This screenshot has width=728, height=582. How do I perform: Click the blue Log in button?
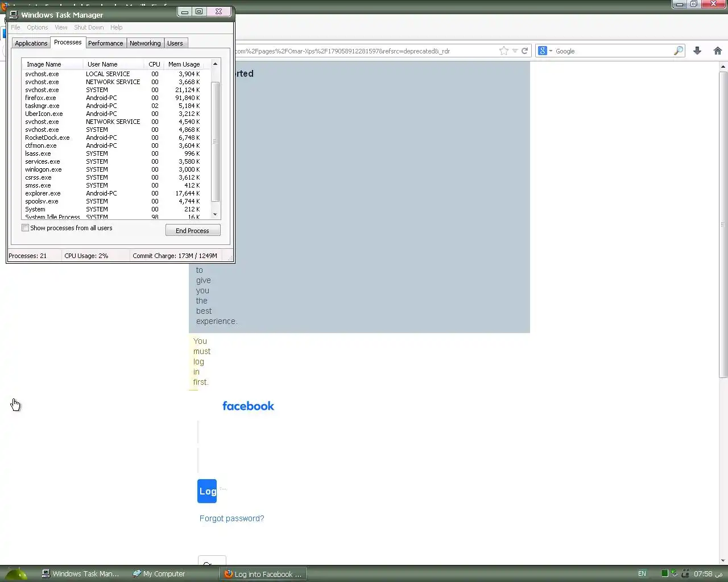tap(207, 491)
